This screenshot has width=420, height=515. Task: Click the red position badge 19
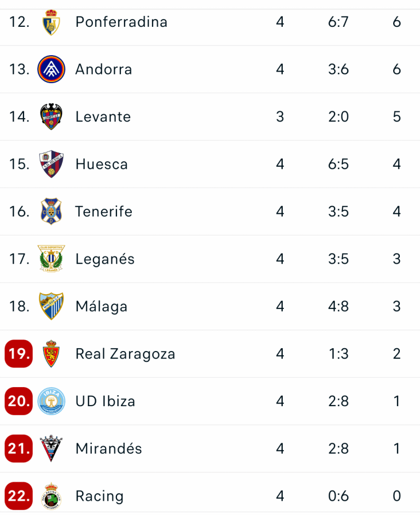(19, 354)
